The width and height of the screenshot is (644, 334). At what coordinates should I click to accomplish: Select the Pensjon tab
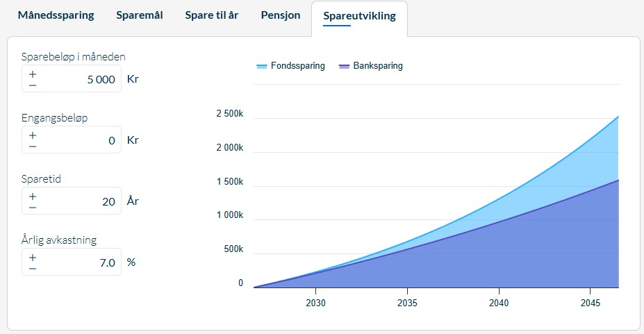(x=281, y=15)
